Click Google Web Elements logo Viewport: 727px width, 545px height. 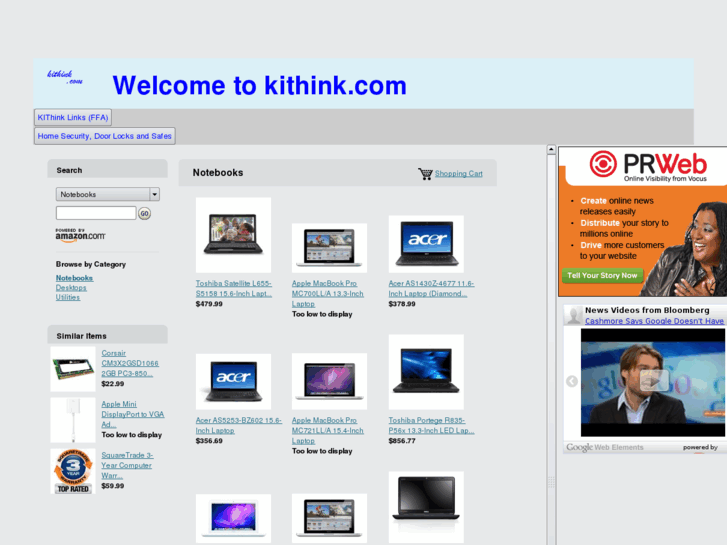click(605, 447)
